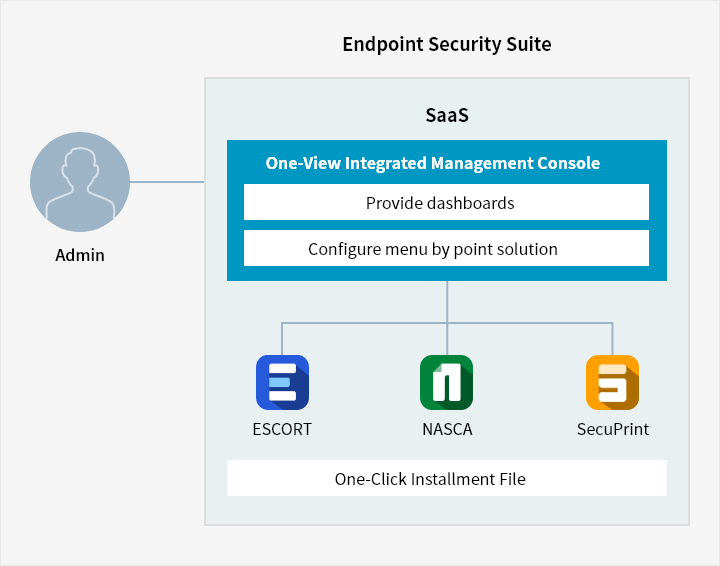Click the Endpoint Security Suite title
The width and height of the screenshot is (720, 566).
[447, 45]
